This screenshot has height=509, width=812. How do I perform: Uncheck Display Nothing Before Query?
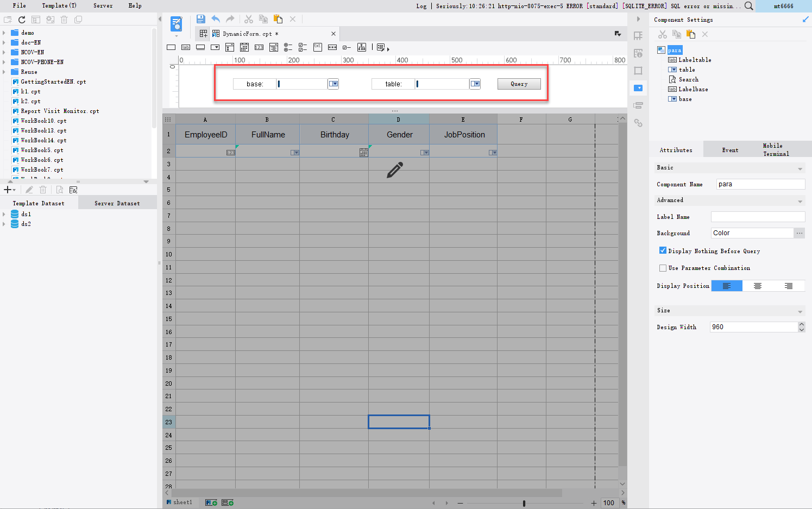663,250
